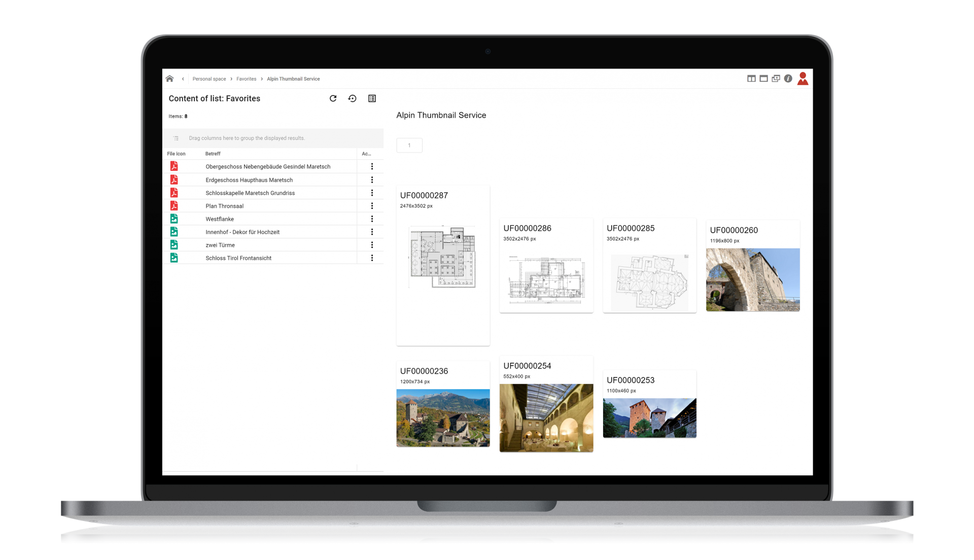Open thumbnail UF00000236 castle landscape
Viewport: 974px width, 560px height.
click(443, 404)
